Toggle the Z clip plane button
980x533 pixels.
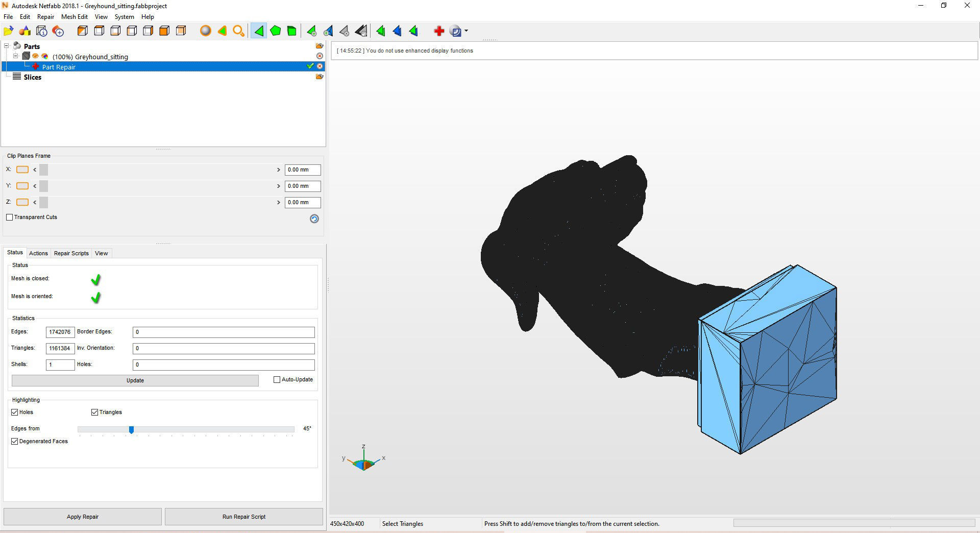tap(22, 202)
